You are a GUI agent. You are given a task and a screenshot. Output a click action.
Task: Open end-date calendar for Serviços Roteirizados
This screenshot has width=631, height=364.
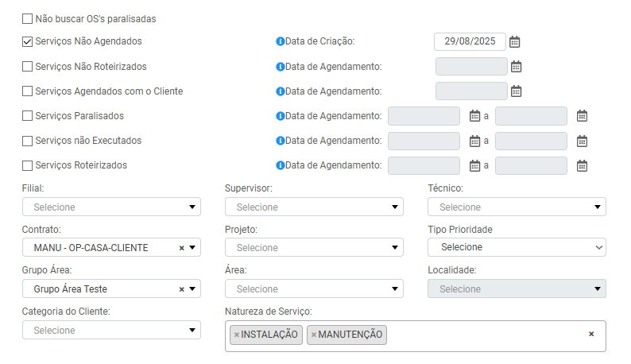click(x=582, y=166)
